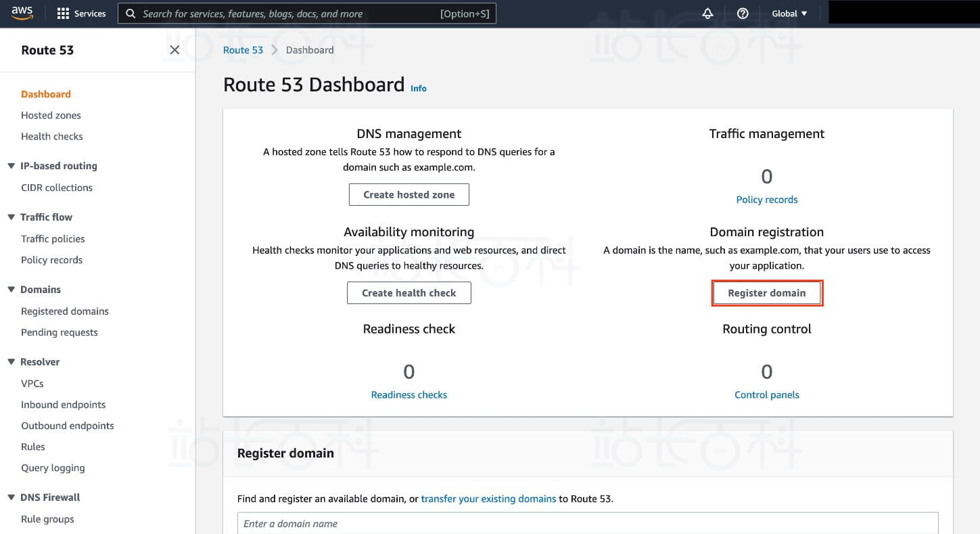Open Traffic policies in the sidebar
Viewport: 980px width, 534px height.
pyautogui.click(x=53, y=239)
